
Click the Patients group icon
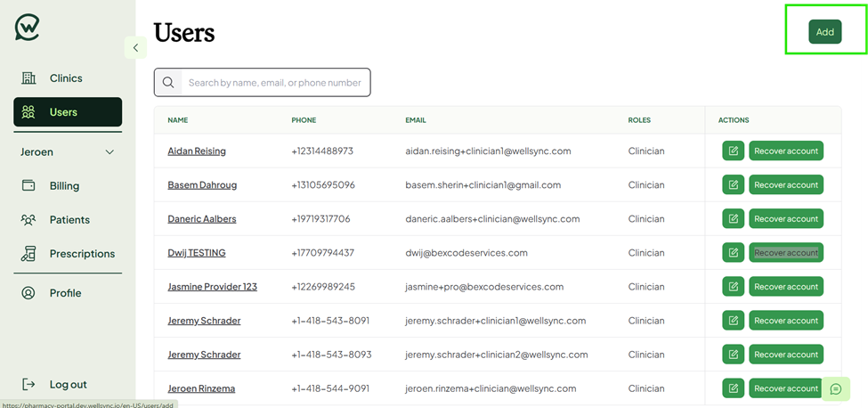[28, 220]
